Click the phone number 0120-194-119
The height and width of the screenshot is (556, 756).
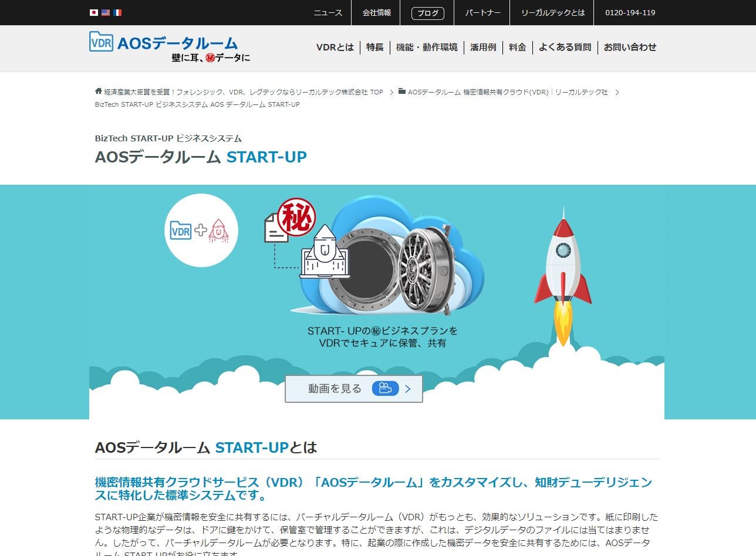(630, 13)
